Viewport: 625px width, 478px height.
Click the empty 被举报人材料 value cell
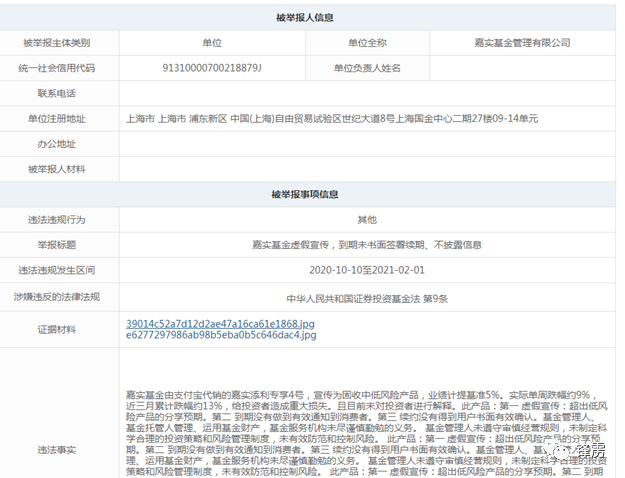367,169
